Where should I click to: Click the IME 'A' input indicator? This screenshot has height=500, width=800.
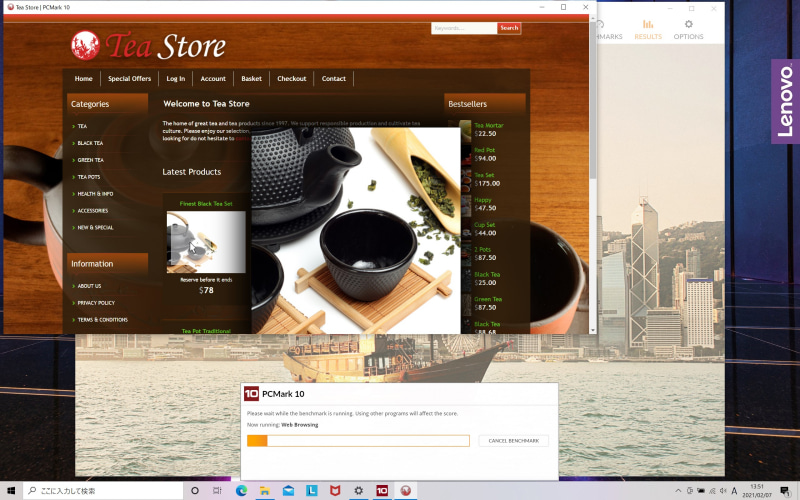pos(735,491)
